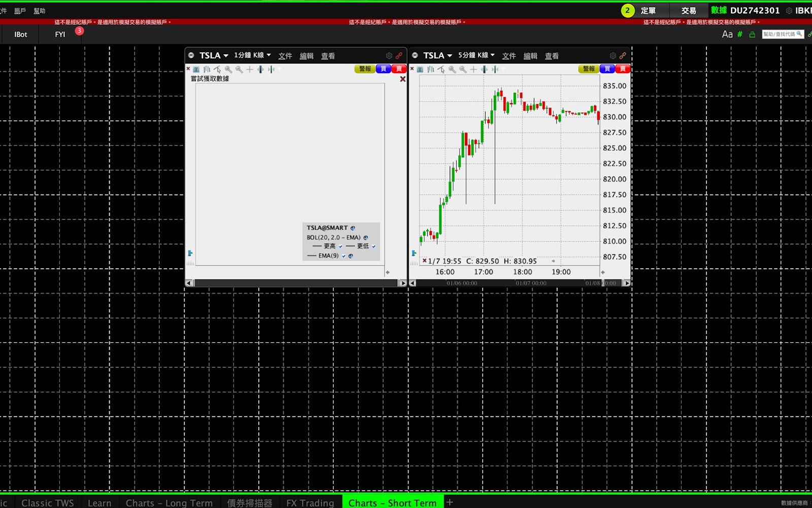Screen dimensions: 812x508
Task: Click expand horizontal range icon in 1-minute chart
Action: (260, 70)
